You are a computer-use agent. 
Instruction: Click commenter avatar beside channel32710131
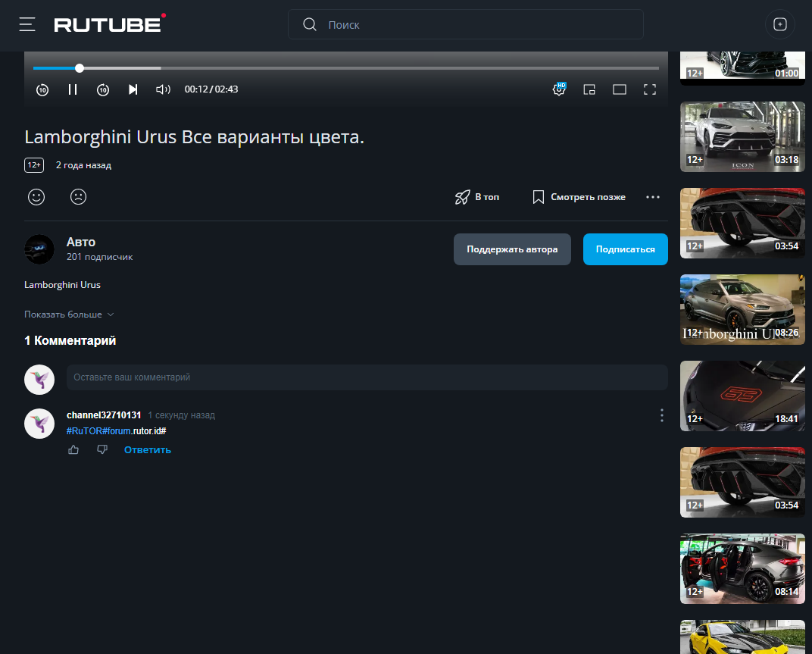(x=39, y=424)
